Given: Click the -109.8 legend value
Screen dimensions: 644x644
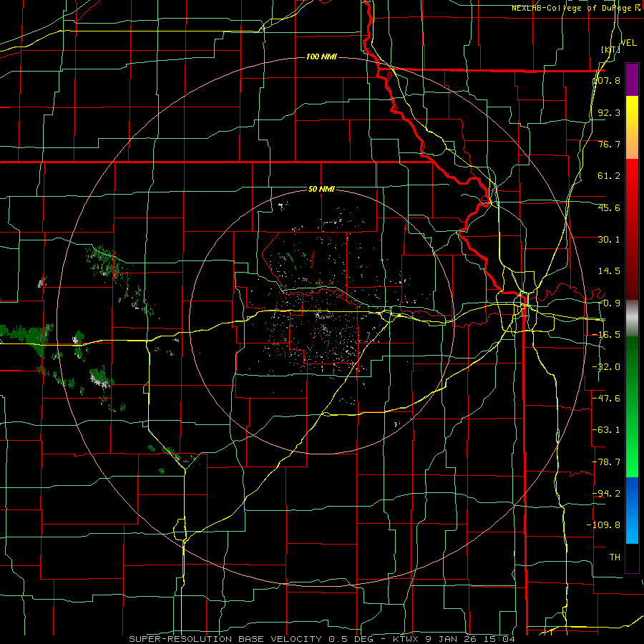Looking at the screenshot, I should coord(604,525).
